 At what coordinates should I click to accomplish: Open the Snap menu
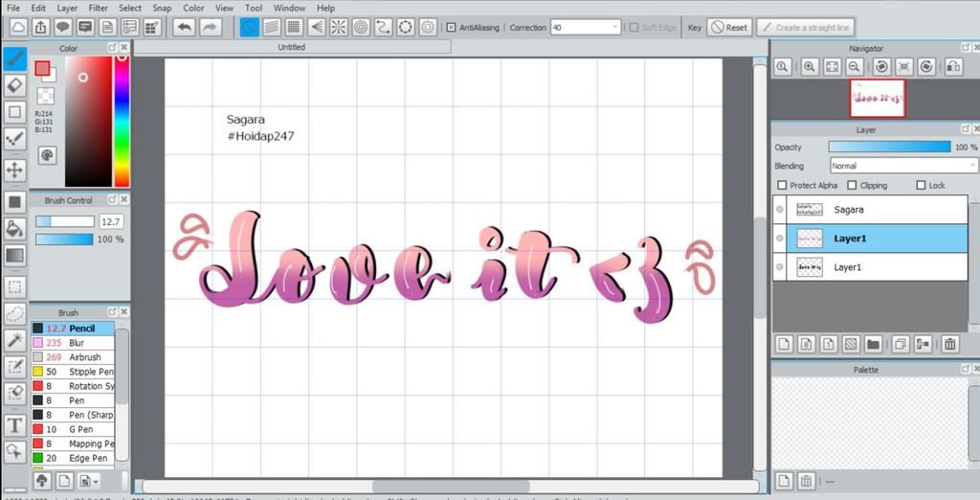click(x=162, y=8)
